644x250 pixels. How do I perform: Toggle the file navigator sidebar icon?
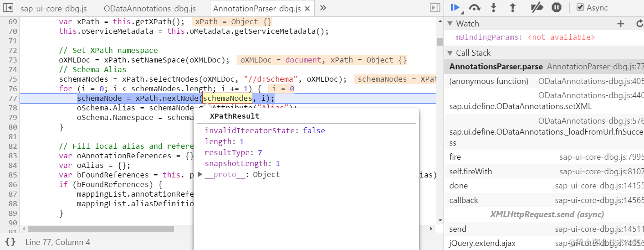point(9,8)
